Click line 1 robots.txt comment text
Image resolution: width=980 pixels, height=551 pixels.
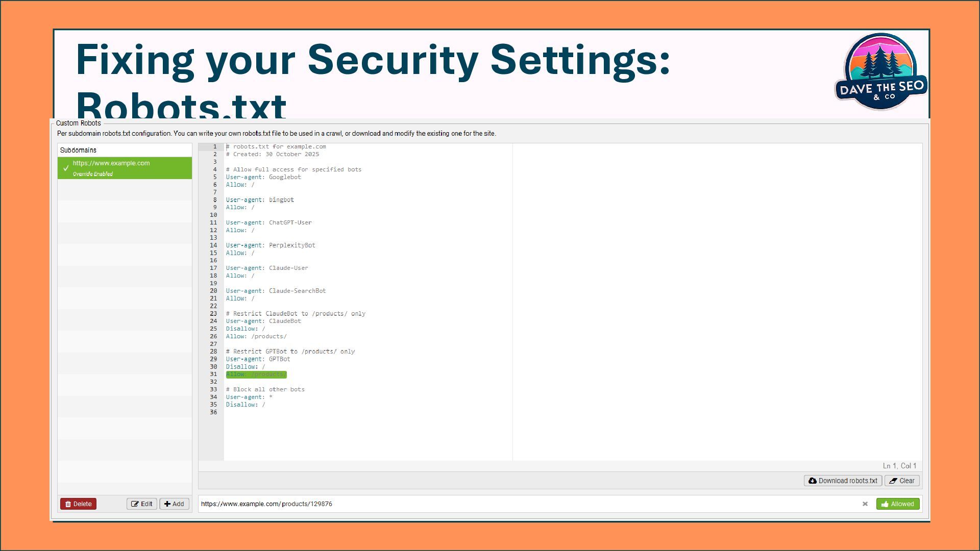click(x=276, y=147)
